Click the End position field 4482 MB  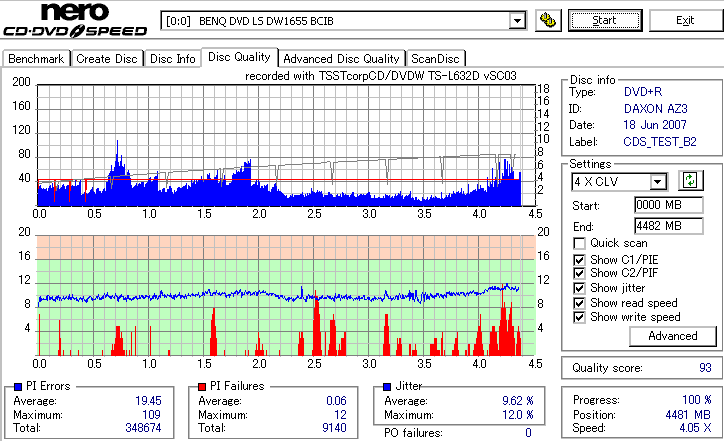click(x=669, y=226)
